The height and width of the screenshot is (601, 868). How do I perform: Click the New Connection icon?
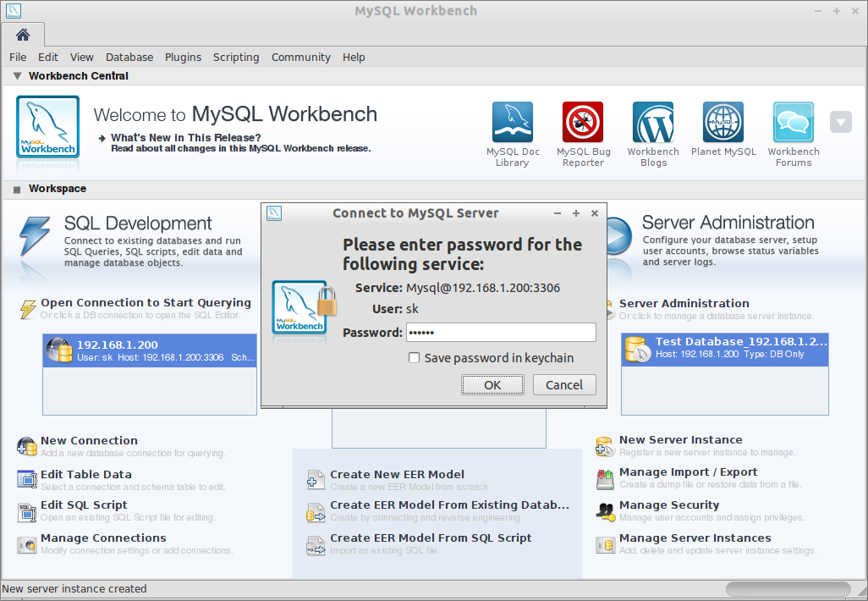tap(26, 446)
